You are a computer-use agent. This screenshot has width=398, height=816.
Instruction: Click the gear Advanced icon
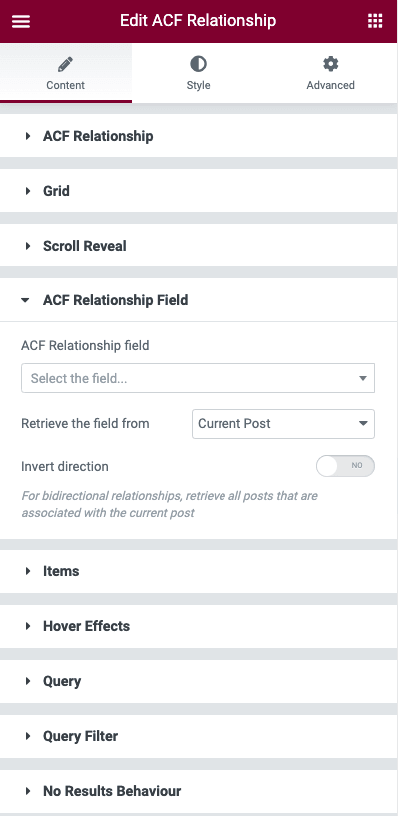coord(330,64)
